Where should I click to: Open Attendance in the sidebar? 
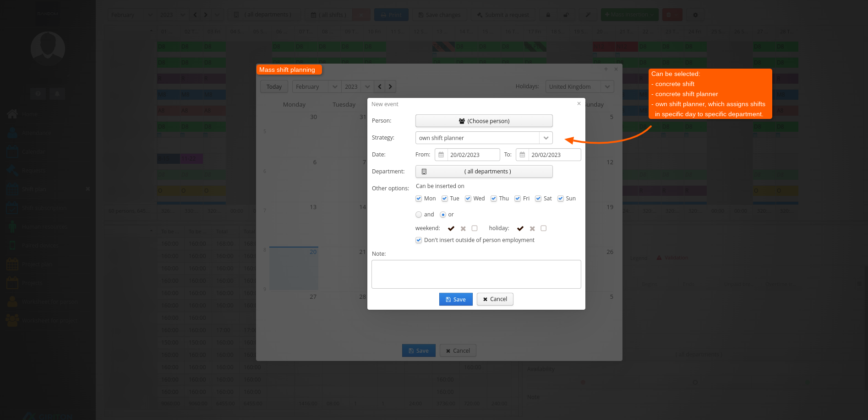(x=37, y=133)
